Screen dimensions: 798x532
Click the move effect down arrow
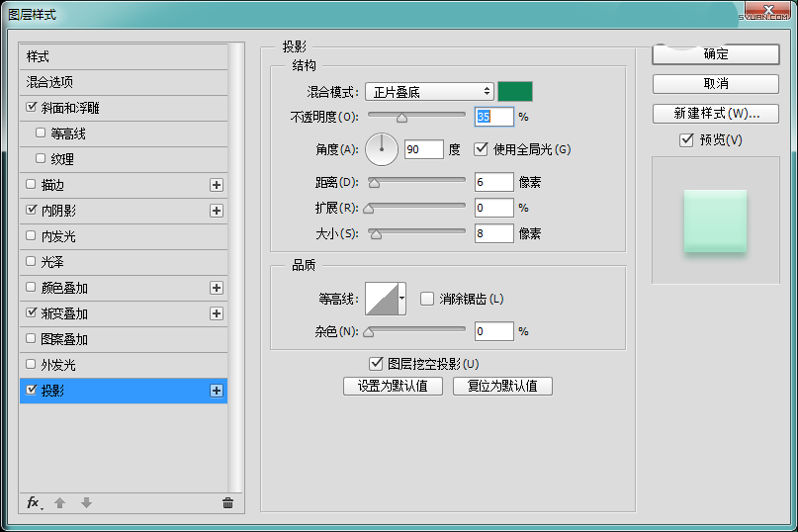[x=86, y=502]
